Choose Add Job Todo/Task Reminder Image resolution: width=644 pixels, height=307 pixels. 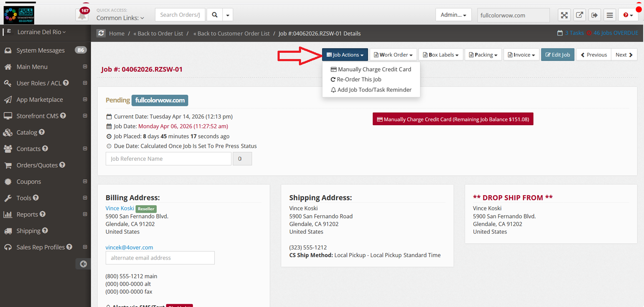tap(374, 90)
